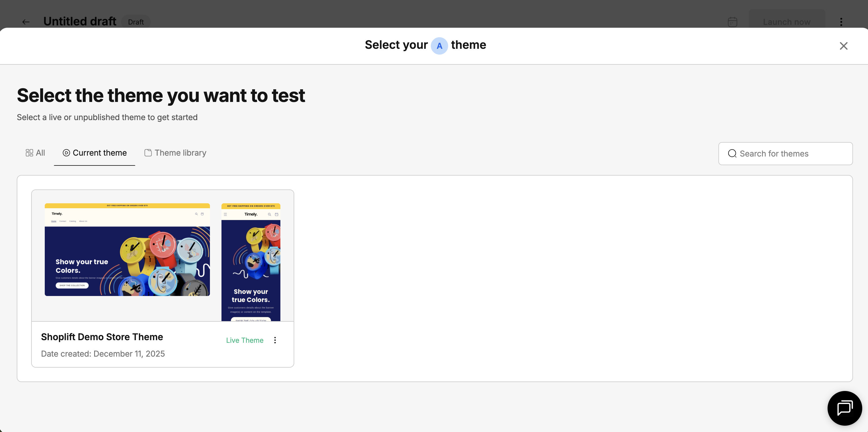
Task: Switch to the All tab
Action: [36, 153]
